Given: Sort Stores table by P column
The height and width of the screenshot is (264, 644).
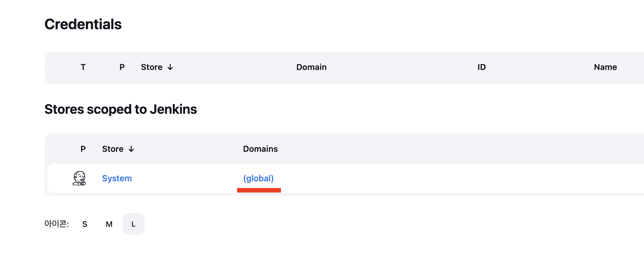Looking at the screenshot, I should pos(83,149).
